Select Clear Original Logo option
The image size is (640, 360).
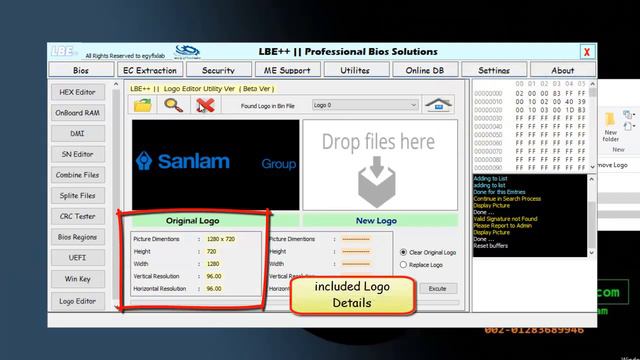click(x=428, y=252)
